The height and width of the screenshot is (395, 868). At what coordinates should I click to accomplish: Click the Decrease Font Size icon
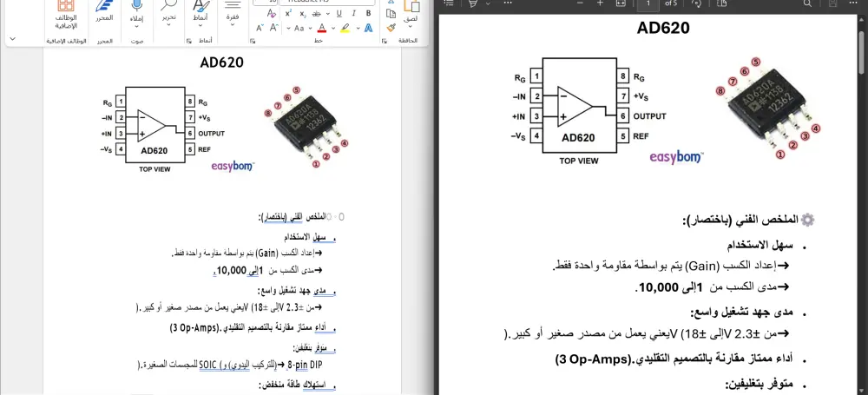(x=260, y=29)
